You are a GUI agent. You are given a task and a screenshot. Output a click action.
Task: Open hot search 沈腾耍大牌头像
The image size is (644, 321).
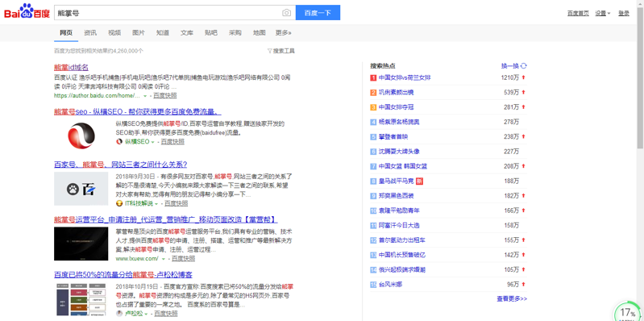(x=399, y=152)
